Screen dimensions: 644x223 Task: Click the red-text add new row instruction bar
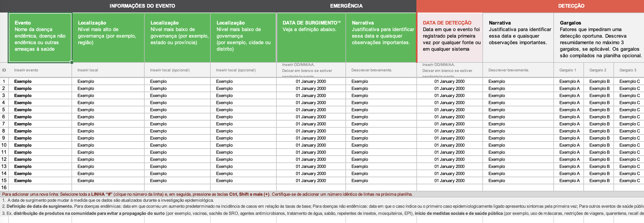[207, 194]
